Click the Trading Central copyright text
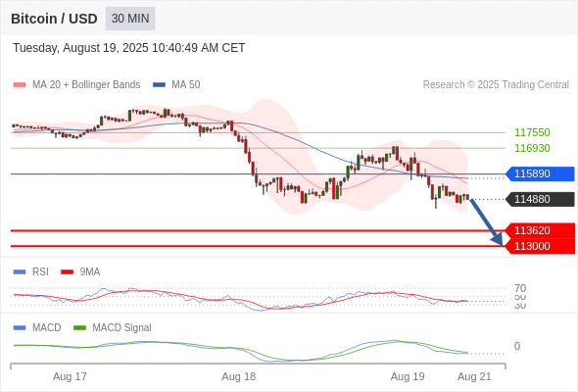Screen dimensions: 578x392 [496, 85]
